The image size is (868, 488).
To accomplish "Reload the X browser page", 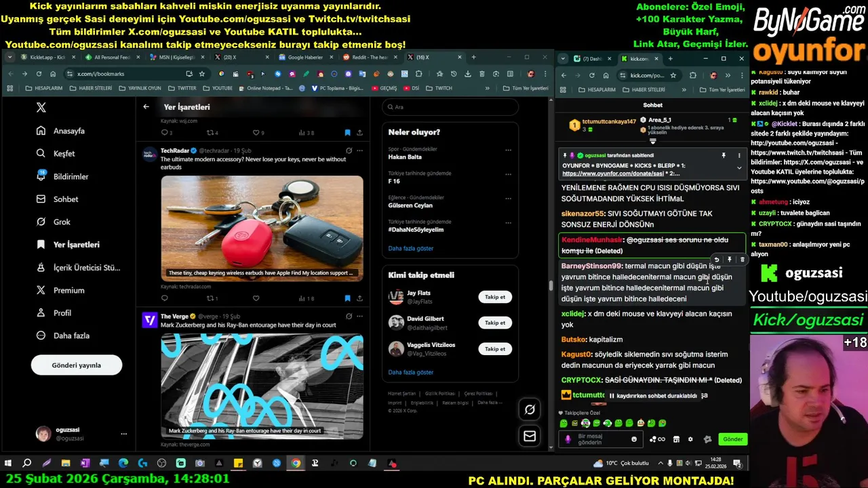I will (39, 74).
